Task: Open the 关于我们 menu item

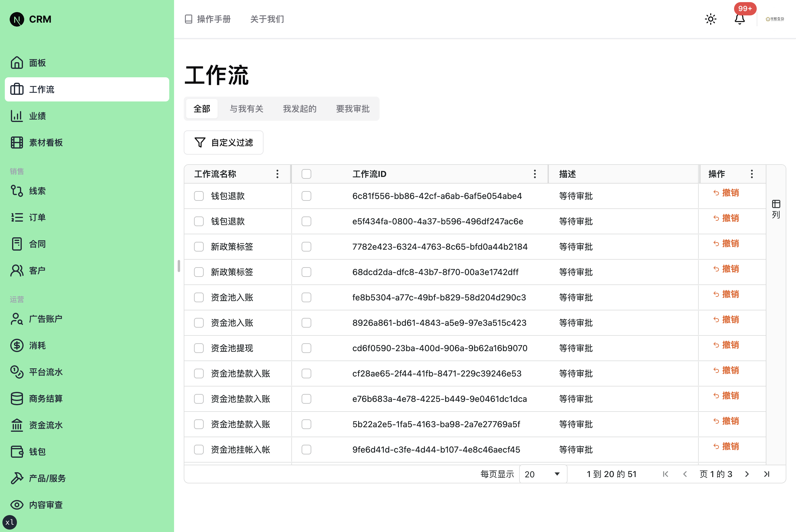Action: (x=267, y=19)
